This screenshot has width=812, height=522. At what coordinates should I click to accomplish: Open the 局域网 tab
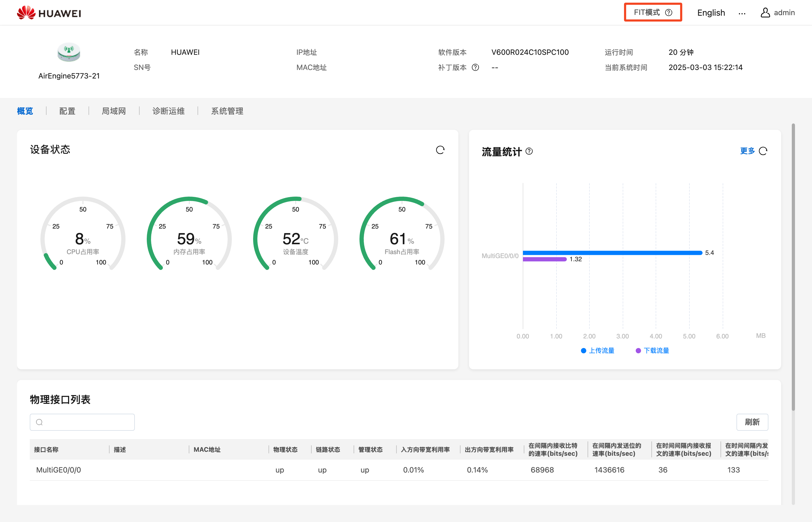(x=114, y=111)
